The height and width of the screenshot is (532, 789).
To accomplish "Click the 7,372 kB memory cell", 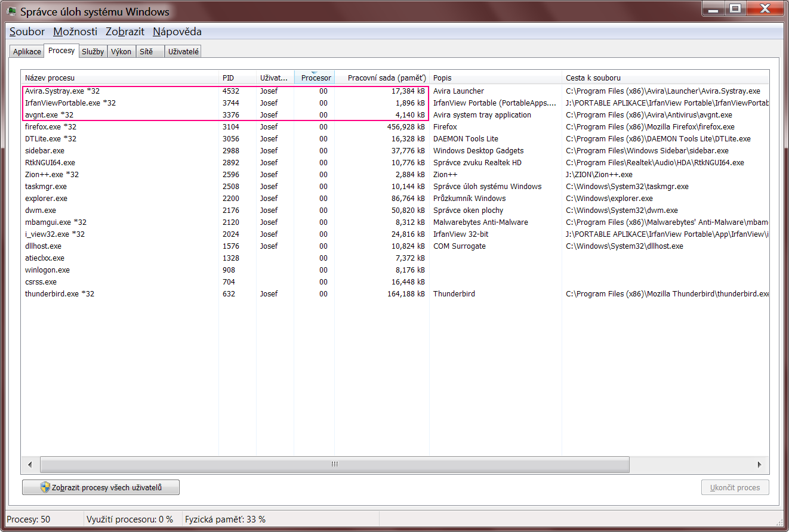I will click(410, 258).
